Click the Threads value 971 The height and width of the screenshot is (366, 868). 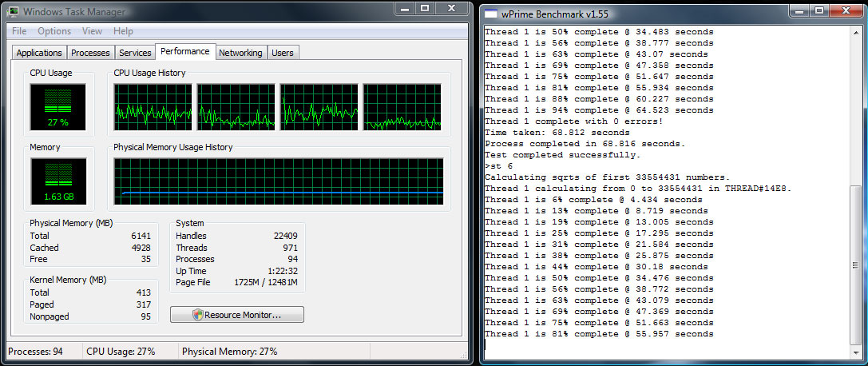tap(290, 248)
